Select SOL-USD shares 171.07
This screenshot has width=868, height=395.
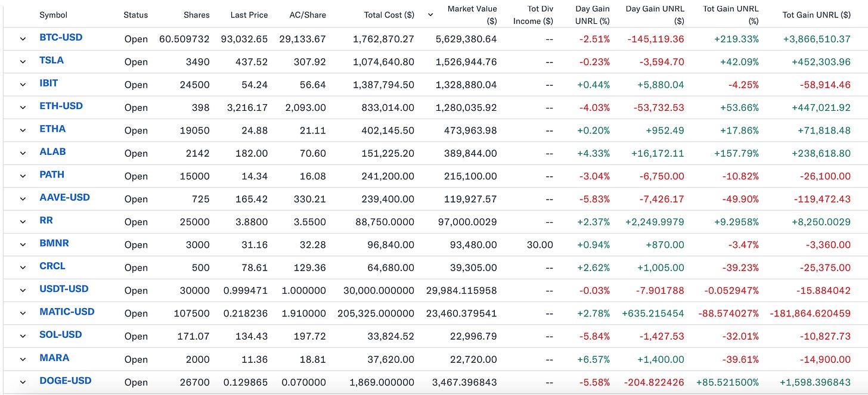(x=194, y=337)
